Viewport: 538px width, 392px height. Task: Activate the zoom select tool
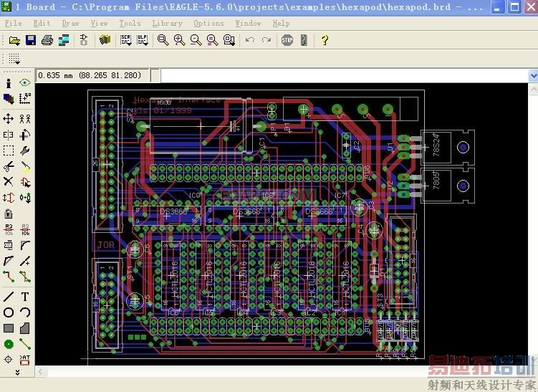coord(229,40)
